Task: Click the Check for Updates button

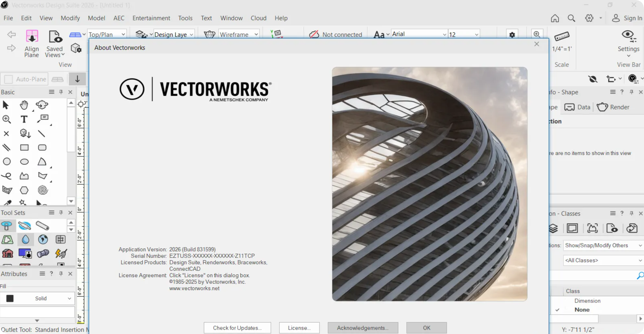Action: 237,328
